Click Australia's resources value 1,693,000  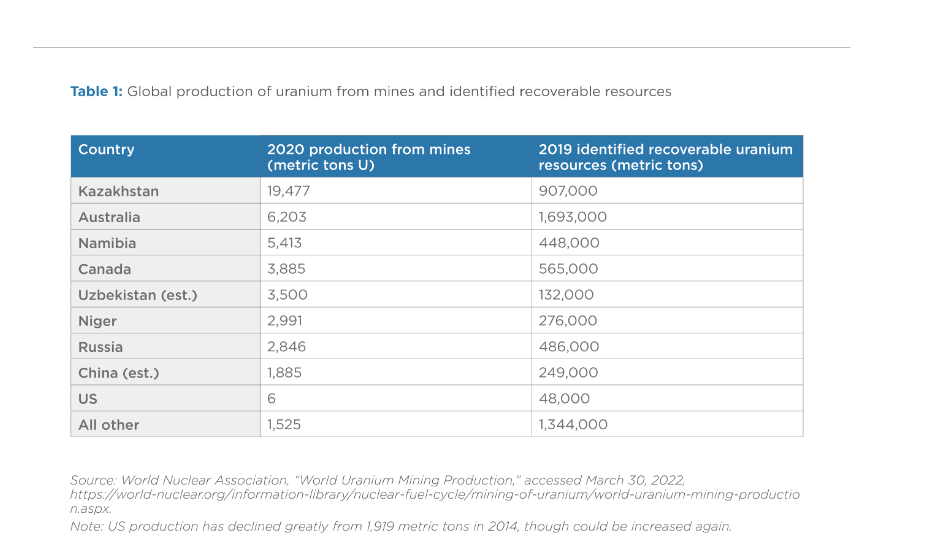pyautogui.click(x=572, y=217)
